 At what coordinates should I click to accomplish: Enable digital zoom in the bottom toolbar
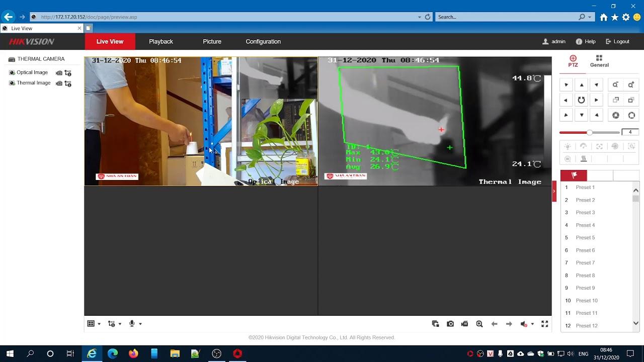click(479, 324)
